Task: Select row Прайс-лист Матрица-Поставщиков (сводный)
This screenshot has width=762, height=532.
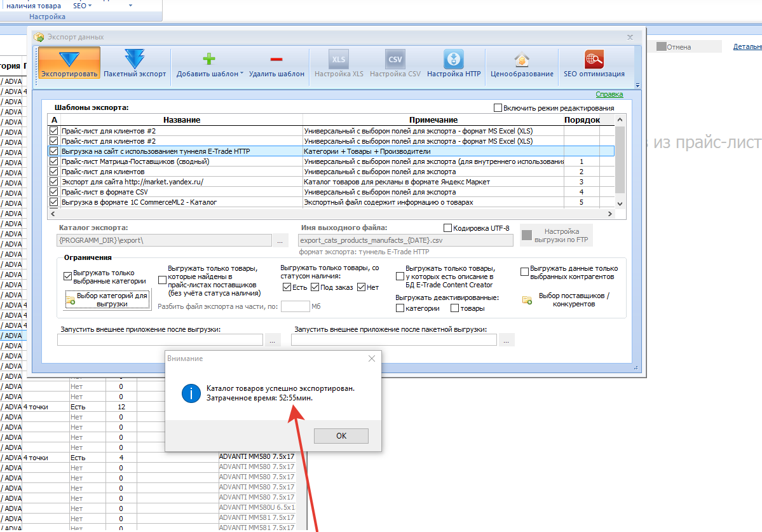Action: (x=330, y=161)
